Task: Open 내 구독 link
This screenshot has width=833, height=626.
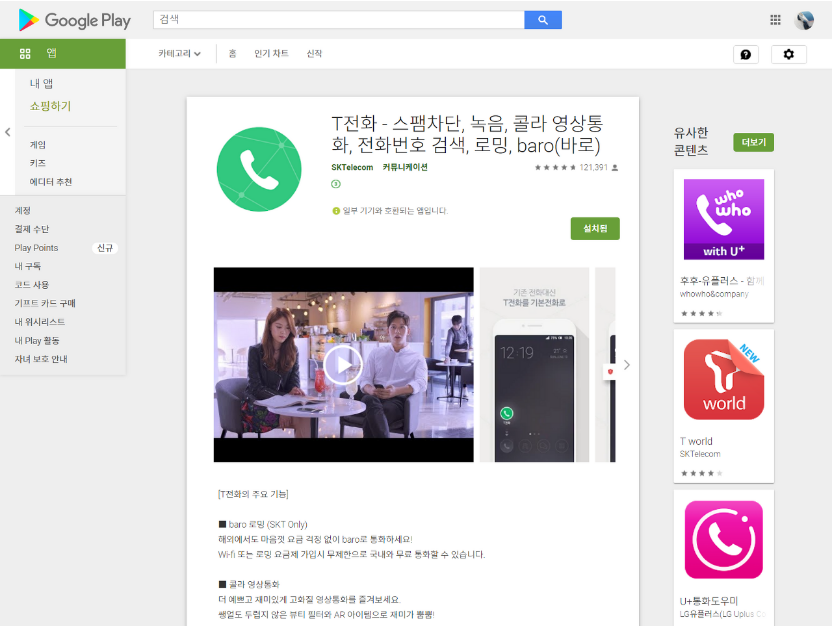Action: tap(27, 266)
